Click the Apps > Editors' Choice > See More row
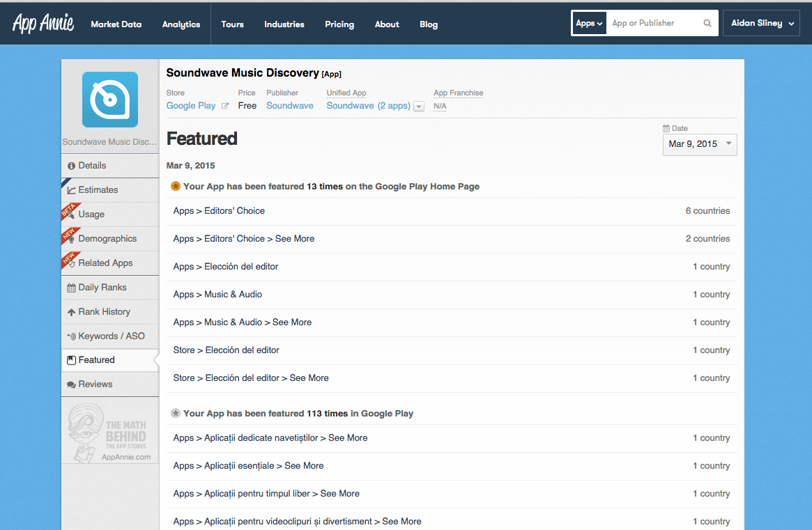 [x=452, y=239]
